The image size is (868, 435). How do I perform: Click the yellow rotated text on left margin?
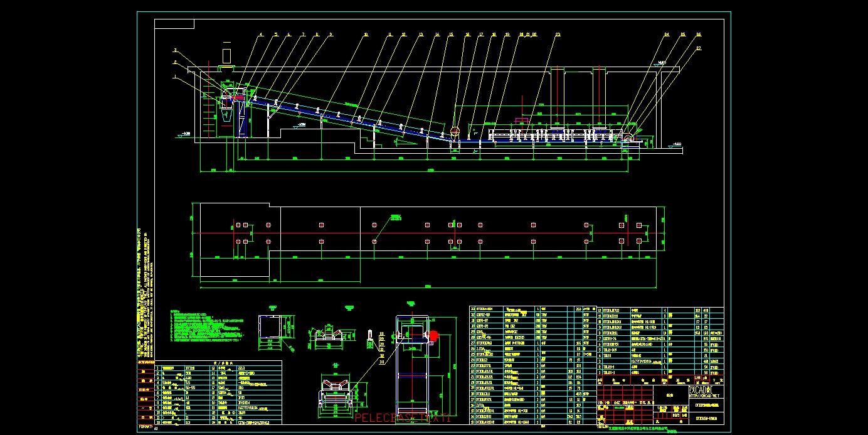point(144,289)
